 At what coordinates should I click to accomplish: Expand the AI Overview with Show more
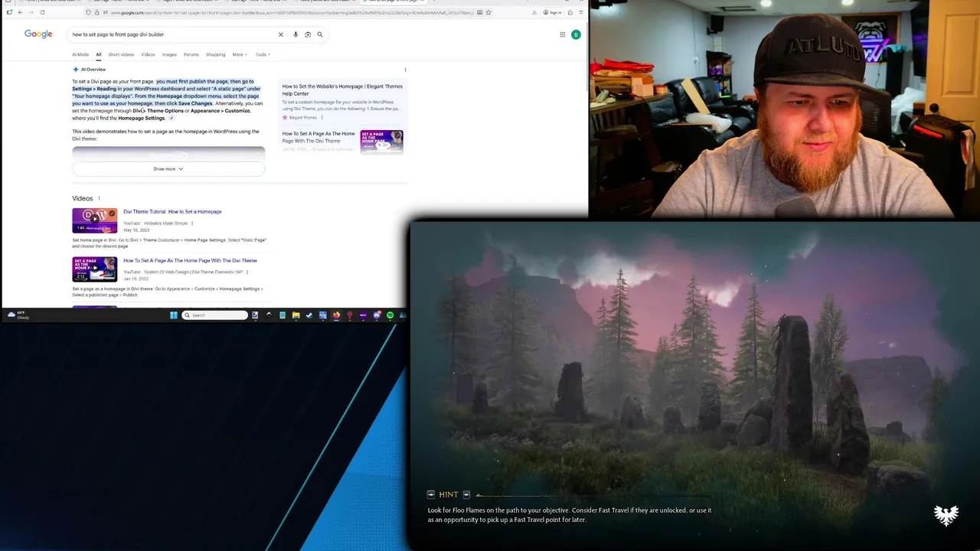(x=168, y=168)
